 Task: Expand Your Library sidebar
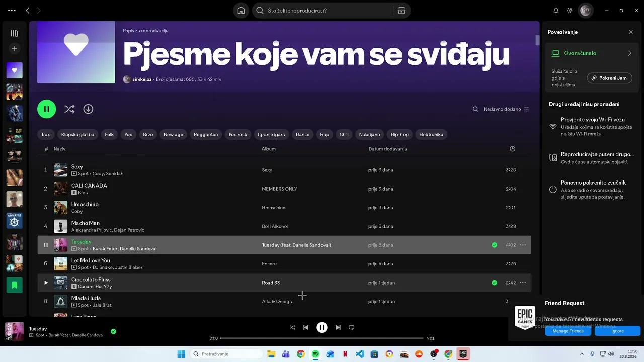pos(15,33)
